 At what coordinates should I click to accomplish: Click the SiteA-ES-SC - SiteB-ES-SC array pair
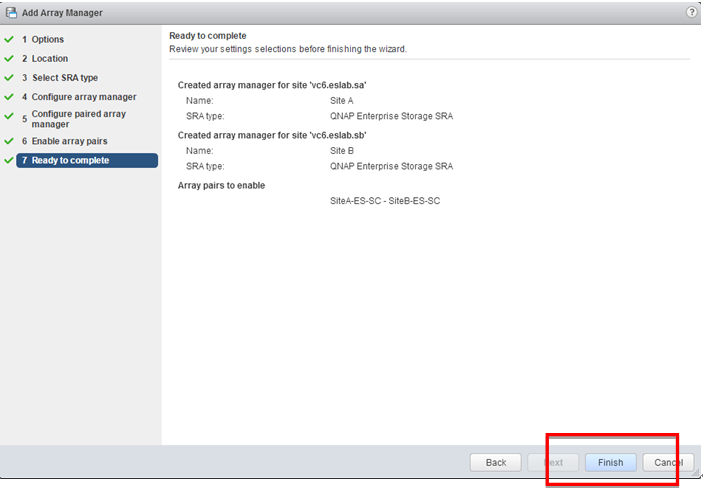coord(385,201)
